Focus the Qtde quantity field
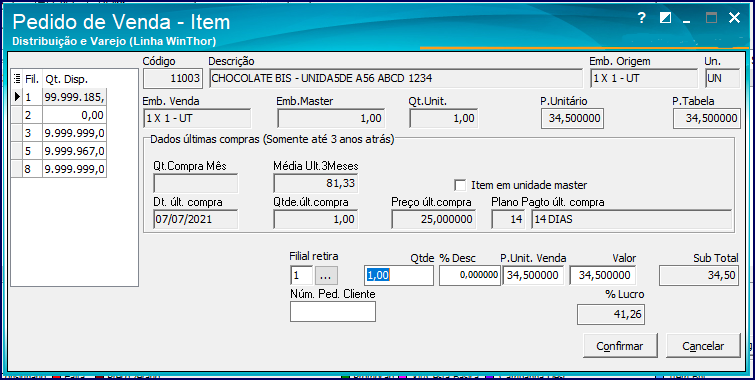Viewport: 755px width, 380px height. (x=399, y=275)
